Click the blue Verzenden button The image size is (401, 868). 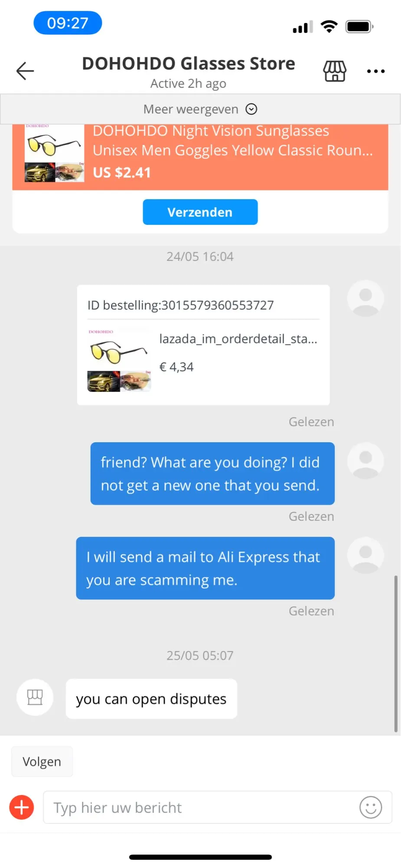pyautogui.click(x=200, y=212)
